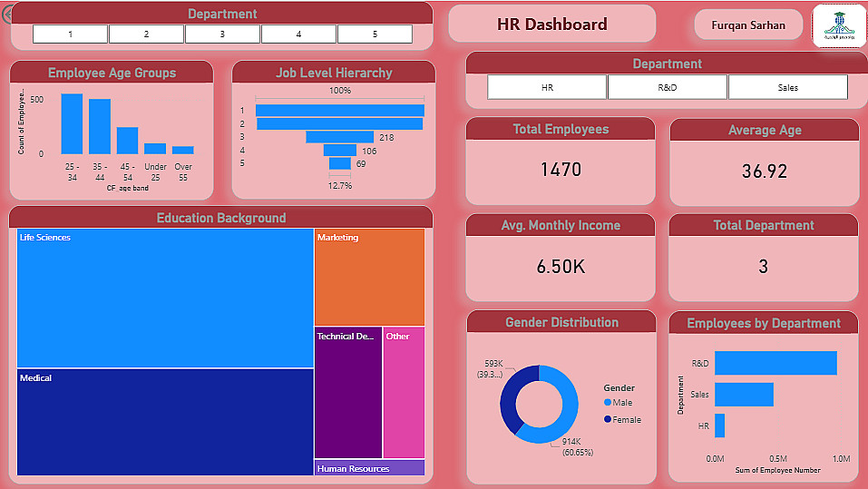Select department slicer button 1
Viewport: 868px width, 489px height.
71,34
